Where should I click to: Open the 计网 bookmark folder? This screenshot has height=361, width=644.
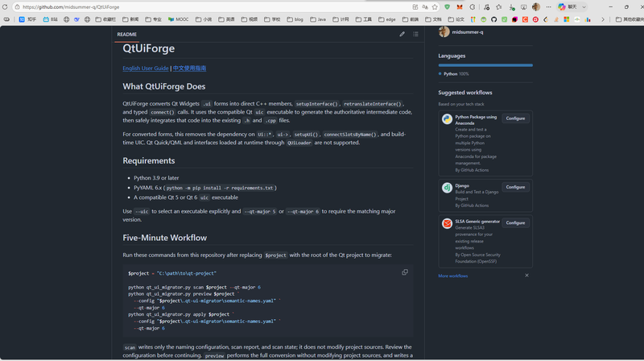coord(341,19)
